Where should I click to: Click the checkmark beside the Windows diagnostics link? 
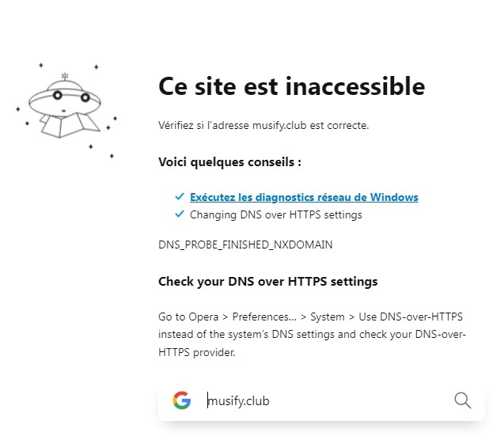pyautogui.click(x=180, y=197)
